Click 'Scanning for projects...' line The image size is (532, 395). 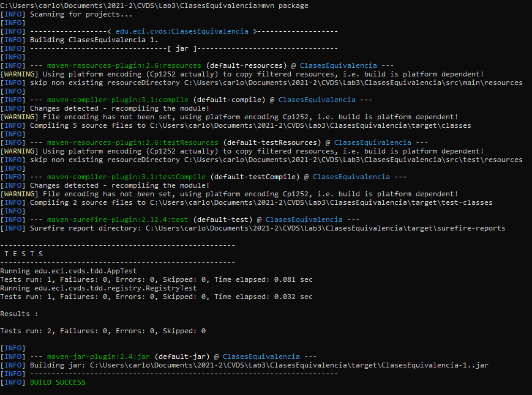click(81, 14)
